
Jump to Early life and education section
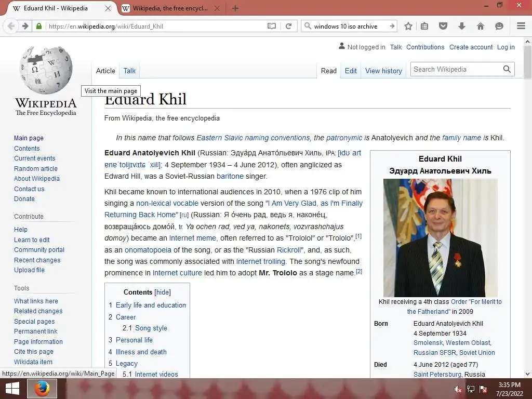pyautogui.click(x=151, y=305)
